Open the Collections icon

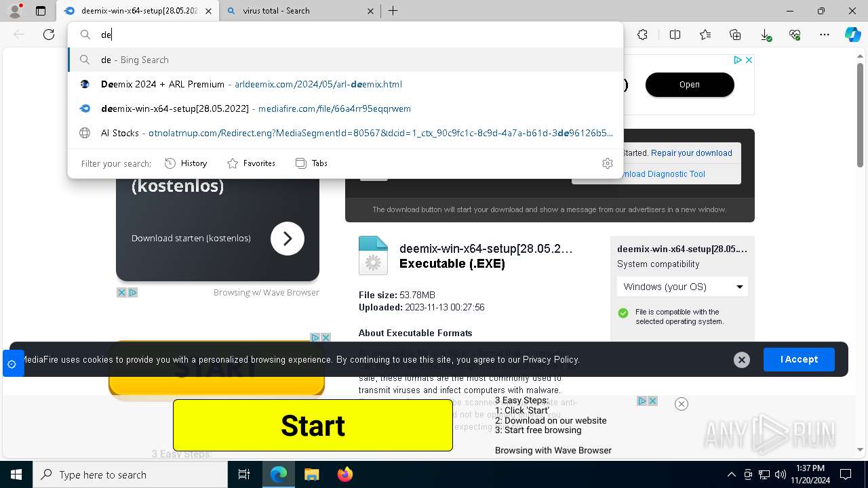coord(735,35)
